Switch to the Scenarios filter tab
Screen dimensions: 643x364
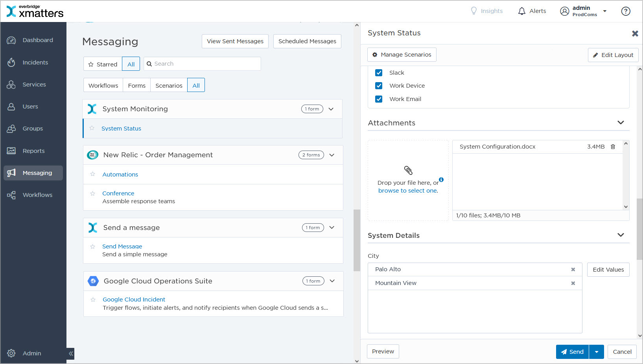169,85
